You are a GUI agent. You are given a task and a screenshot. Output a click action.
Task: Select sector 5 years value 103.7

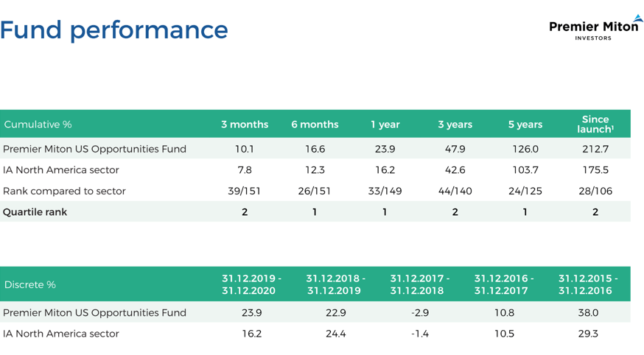(525, 170)
